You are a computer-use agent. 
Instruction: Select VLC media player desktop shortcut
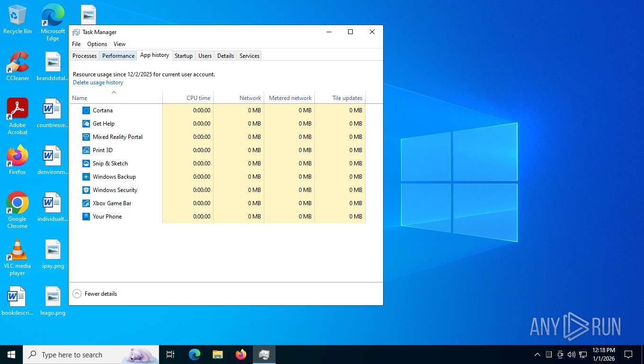click(18, 257)
